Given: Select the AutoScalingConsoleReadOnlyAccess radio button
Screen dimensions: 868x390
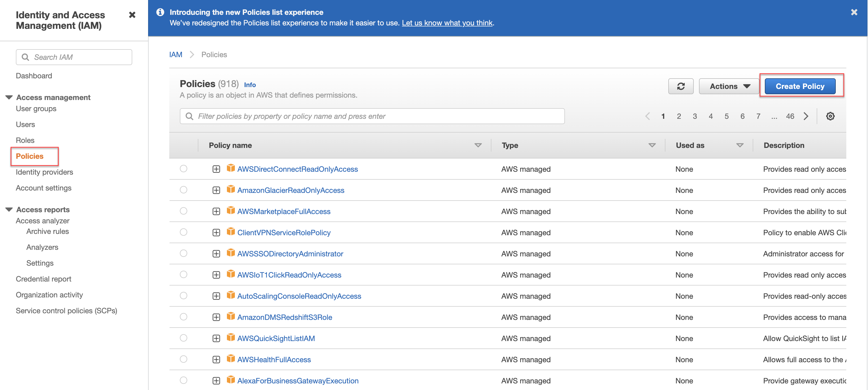Looking at the screenshot, I should pos(183,296).
